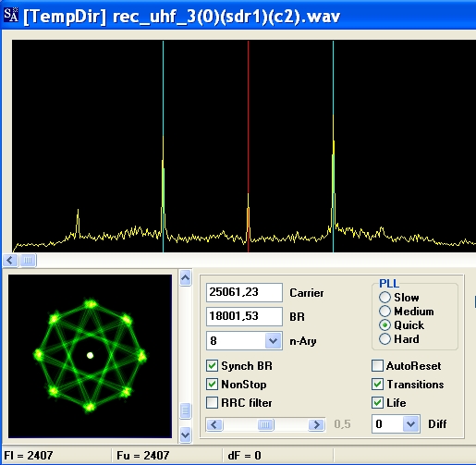Disable the NonStop checkbox
This screenshot has width=476, height=465.
(212, 385)
